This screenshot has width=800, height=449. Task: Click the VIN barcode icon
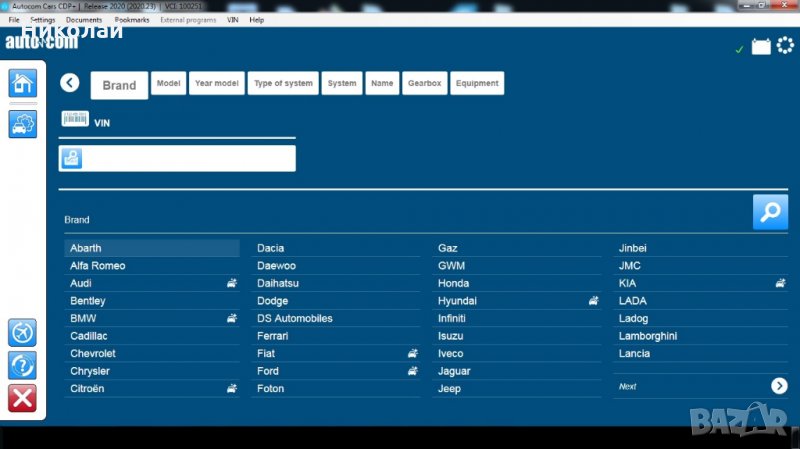pyautogui.click(x=75, y=119)
